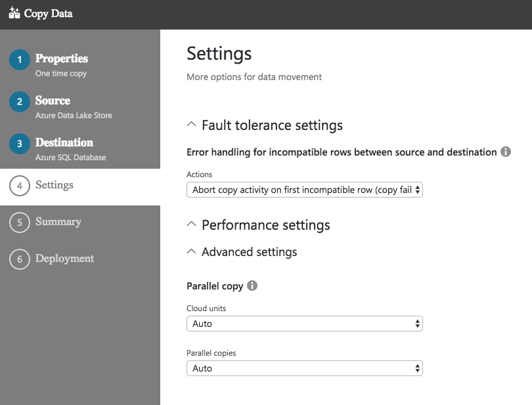Click step 6 circle for Deployment
The height and width of the screenshot is (405, 532).
click(20, 259)
